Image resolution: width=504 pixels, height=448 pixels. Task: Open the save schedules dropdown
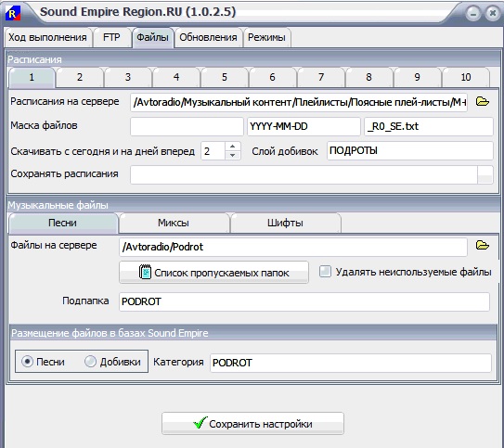(x=485, y=175)
